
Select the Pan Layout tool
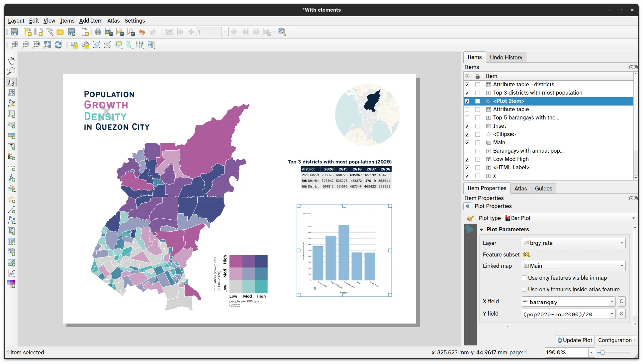pyautogui.click(x=11, y=60)
